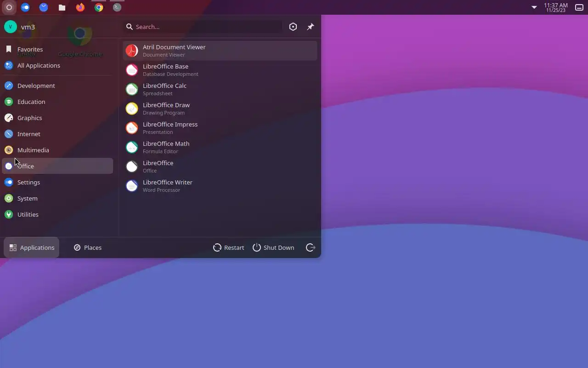Click the Shut Down button
Screen dimensions: 588x368
pos(273,247)
